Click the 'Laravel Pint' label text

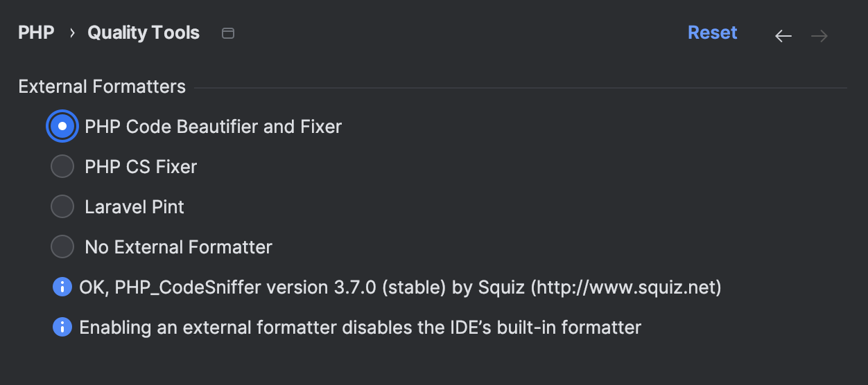click(134, 207)
